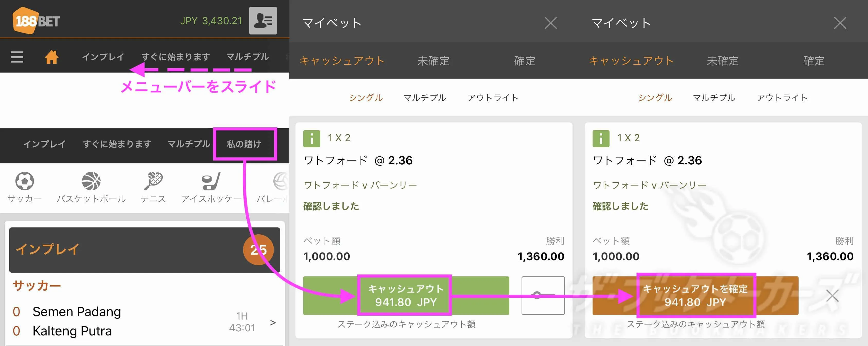Click ステーク込みのキャッシュアウト額 under the green button
Viewport: 868px width, 346px height.
(x=406, y=324)
